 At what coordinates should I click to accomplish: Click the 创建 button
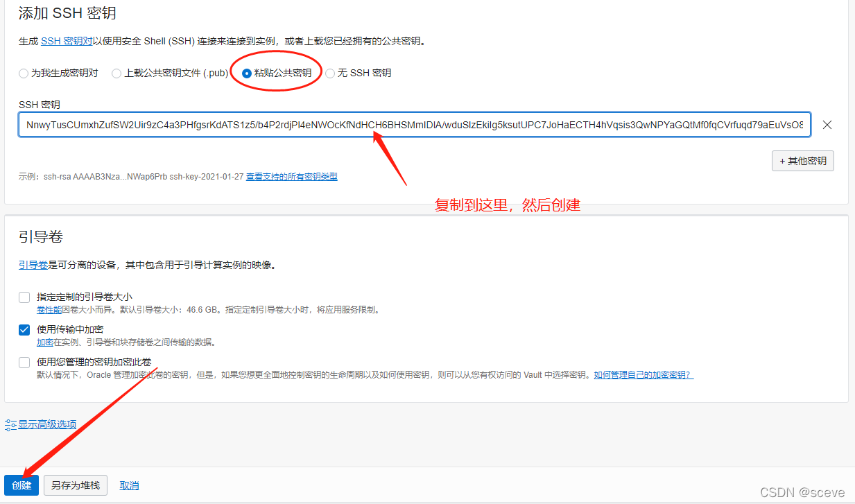tap(21, 485)
